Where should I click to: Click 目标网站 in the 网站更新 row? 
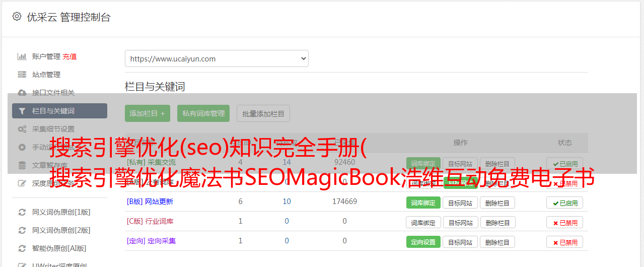pyautogui.click(x=460, y=203)
